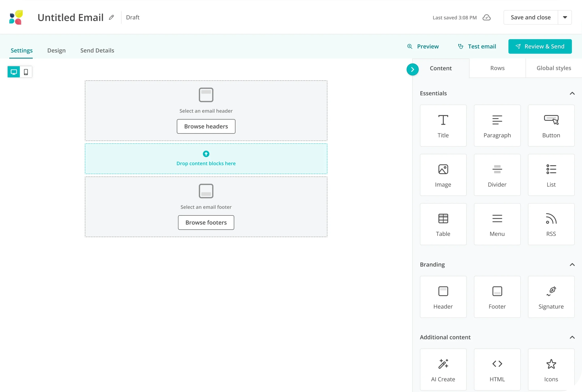The height and width of the screenshot is (392, 582).
Task: Click the pencil icon to rename email
Action: tap(112, 17)
